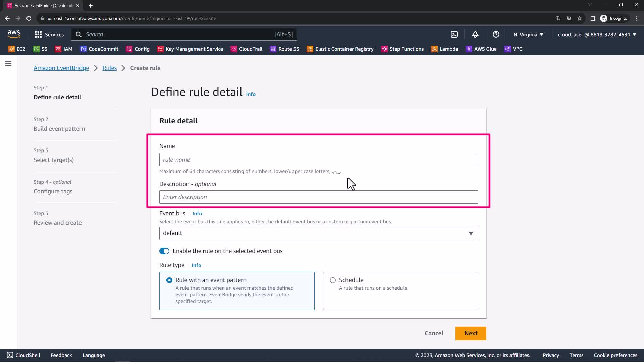Image resolution: width=644 pixels, height=362 pixels.
Task: Open the notifications bell
Action: click(x=475, y=34)
